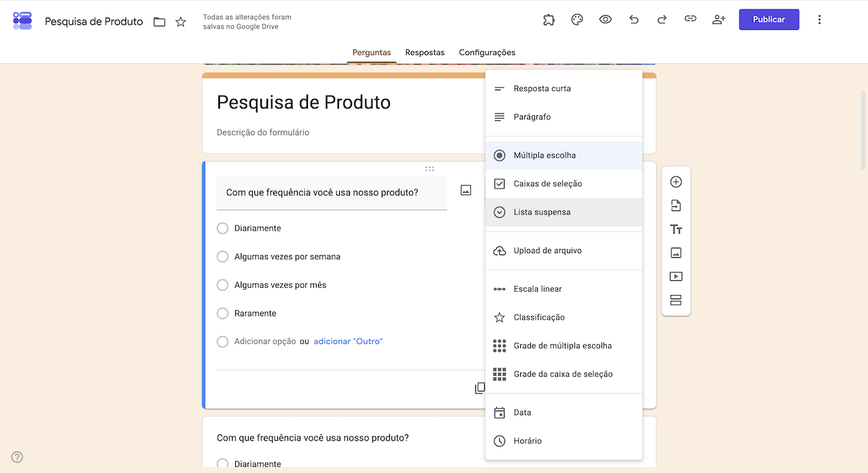Viewport: 868px width, 473px height.
Task: Select Horário question type
Action: pyautogui.click(x=564, y=441)
